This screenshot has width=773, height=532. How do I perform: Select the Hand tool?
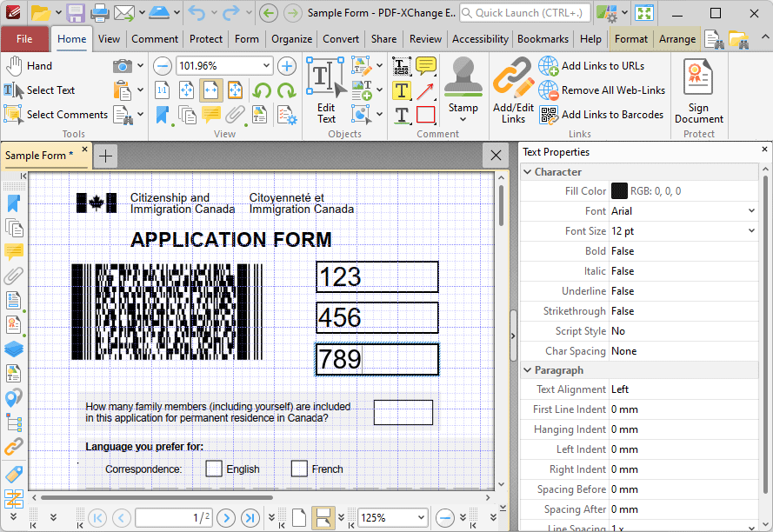pos(35,65)
